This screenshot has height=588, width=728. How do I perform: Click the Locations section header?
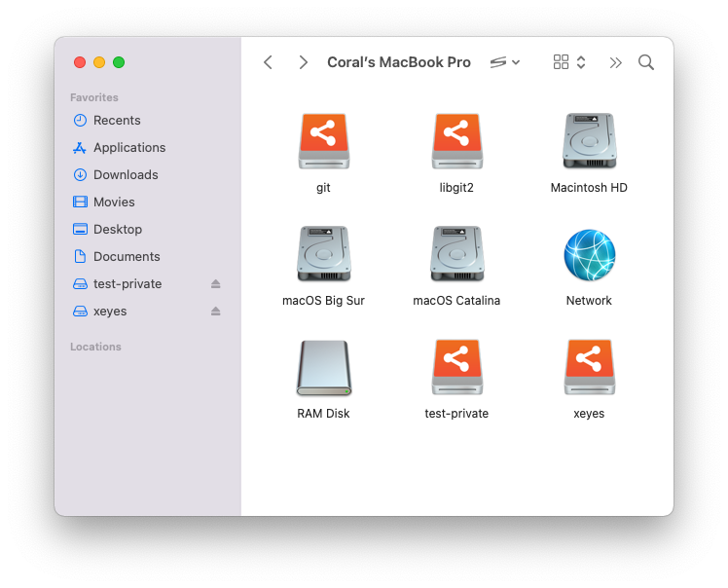click(x=95, y=347)
